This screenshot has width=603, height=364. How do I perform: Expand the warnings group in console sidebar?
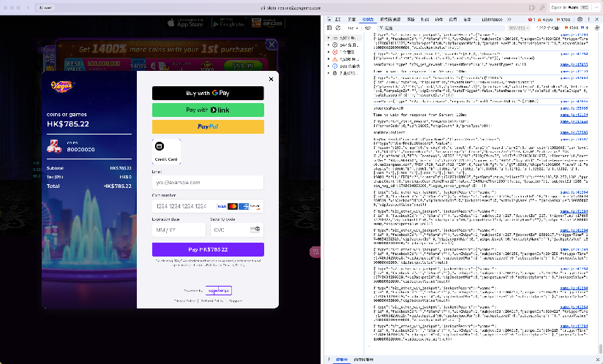click(x=329, y=59)
